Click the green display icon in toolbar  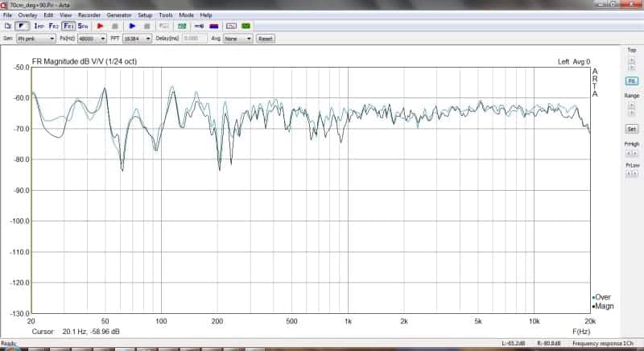pyautogui.click(x=246, y=26)
